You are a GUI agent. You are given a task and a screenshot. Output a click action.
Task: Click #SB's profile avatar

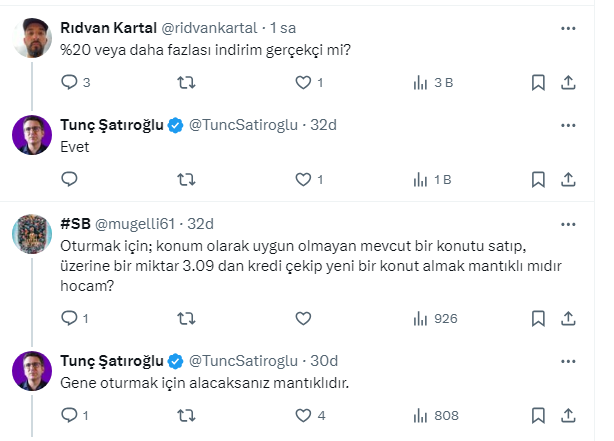32,233
